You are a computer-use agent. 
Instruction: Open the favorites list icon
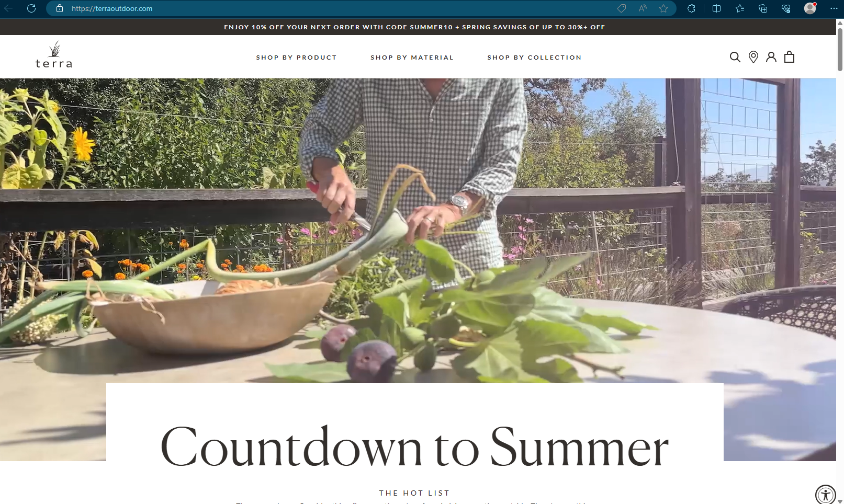point(740,8)
